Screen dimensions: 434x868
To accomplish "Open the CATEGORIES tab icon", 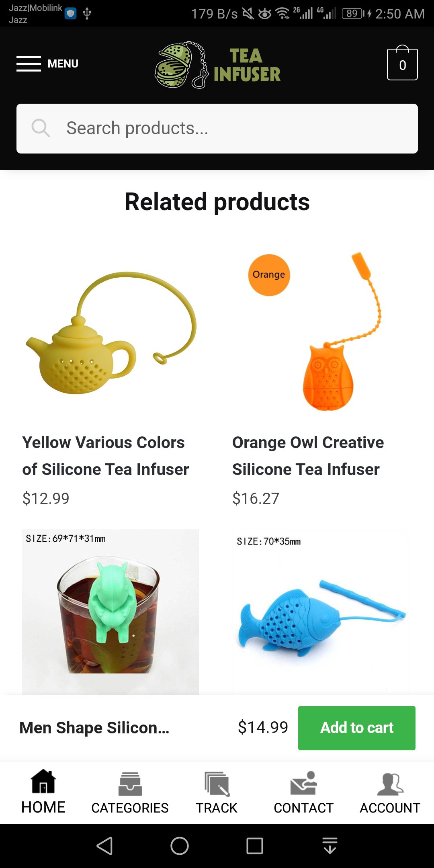I will pos(130,784).
